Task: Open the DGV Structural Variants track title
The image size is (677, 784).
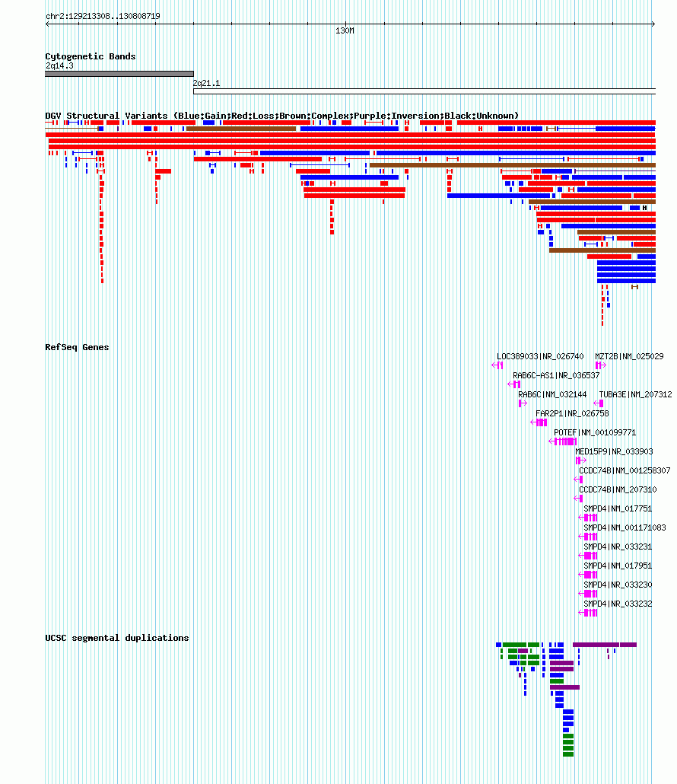Action: pos(281,116)
